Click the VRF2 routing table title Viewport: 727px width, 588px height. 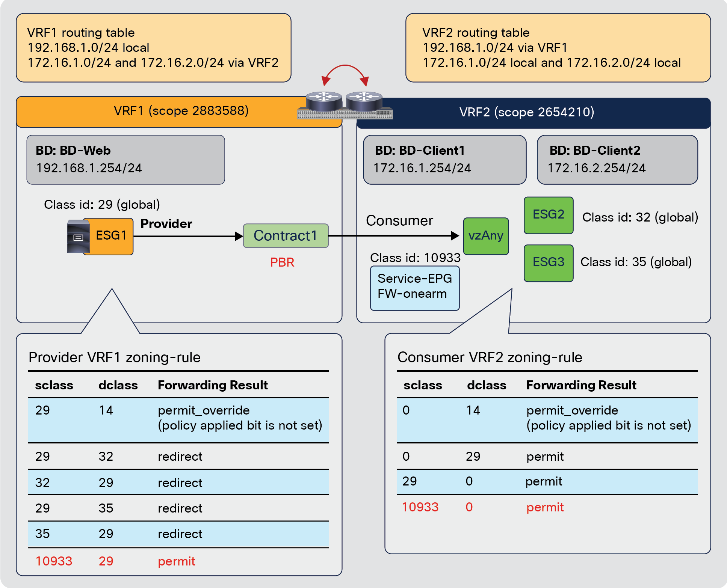476,33
